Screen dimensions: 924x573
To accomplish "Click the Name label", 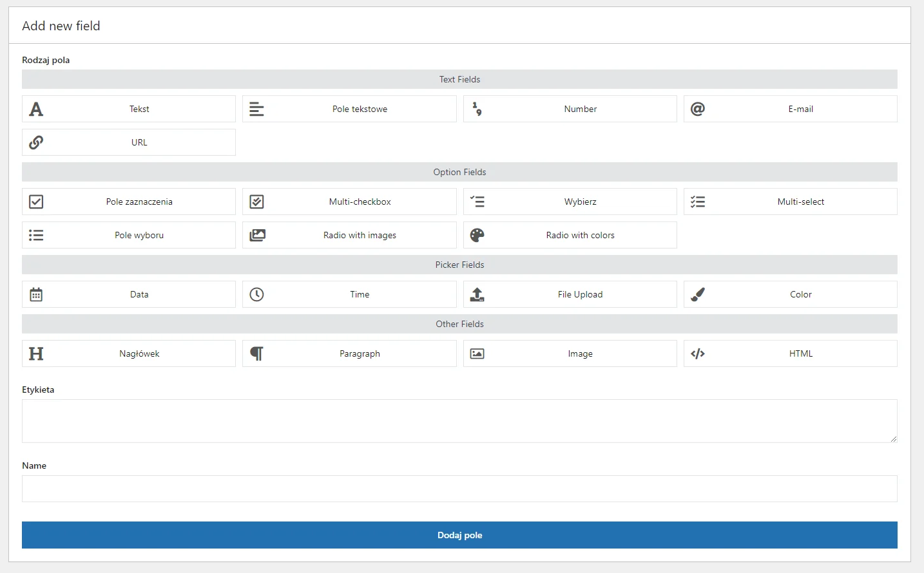I will [34, 465].
